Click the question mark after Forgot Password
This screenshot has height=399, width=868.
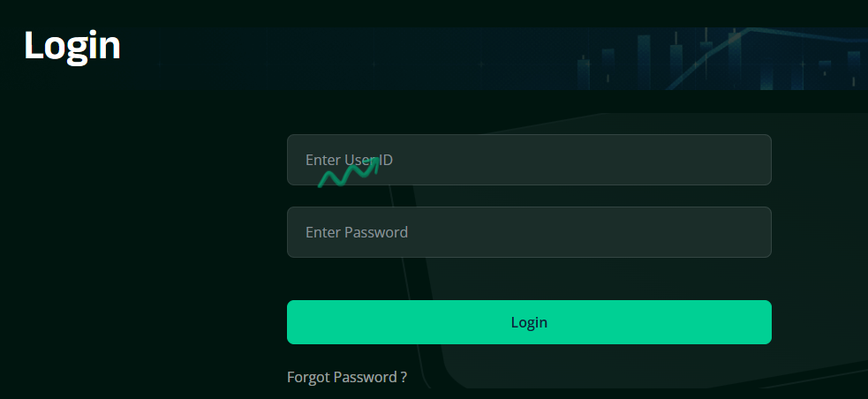[x=404, y=377]
